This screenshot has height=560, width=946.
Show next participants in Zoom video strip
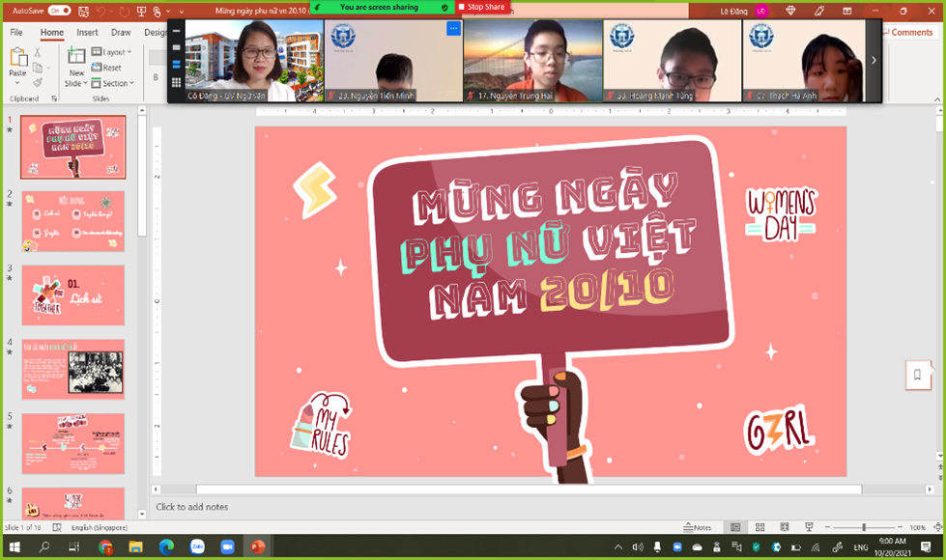874,60
